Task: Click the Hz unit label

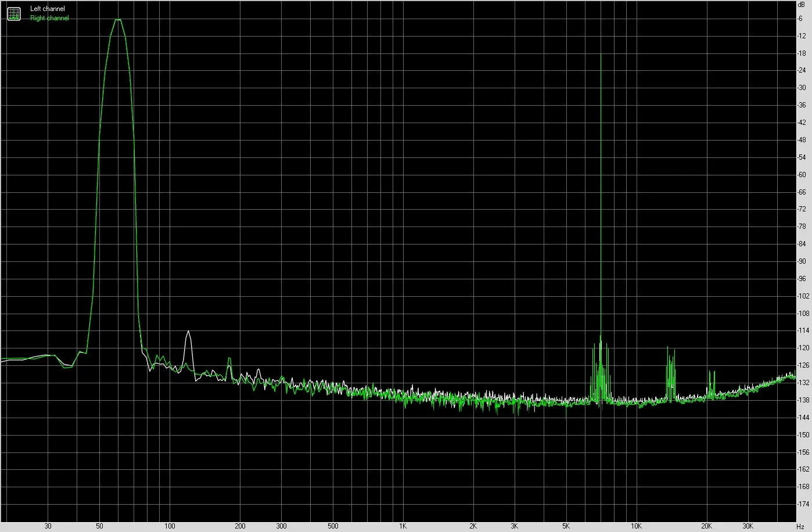Action: coord(799,526)
